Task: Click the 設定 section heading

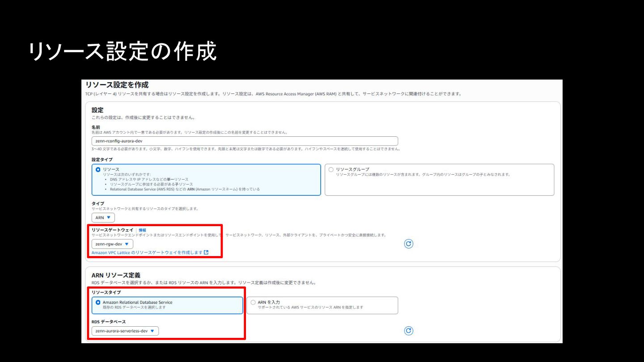Action: (x=97, y=110)
